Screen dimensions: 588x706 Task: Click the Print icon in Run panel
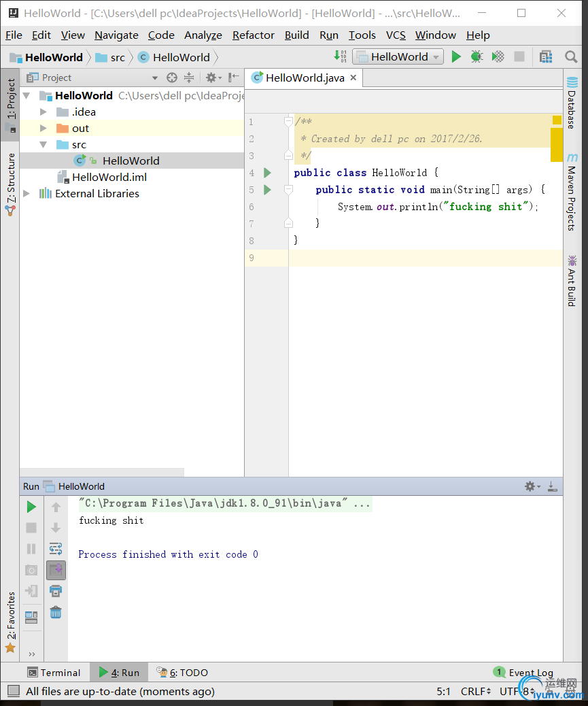point(56,591)
